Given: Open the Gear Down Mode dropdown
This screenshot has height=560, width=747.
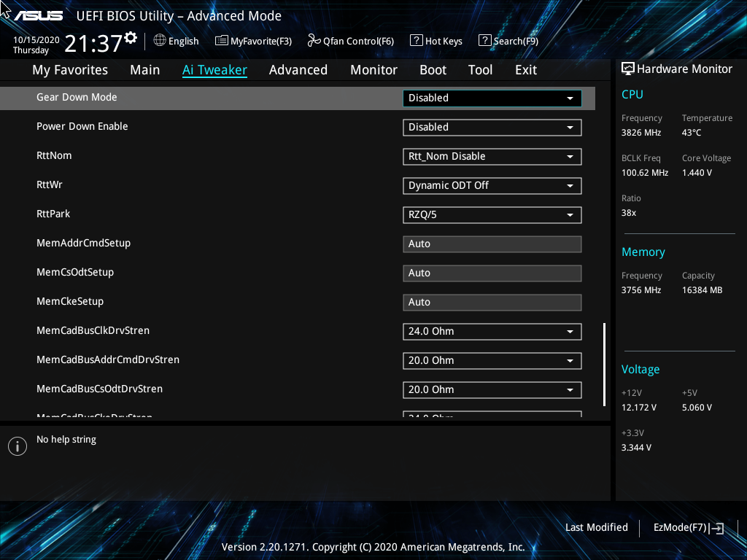Looking at the screenshot, I should 492,98.
